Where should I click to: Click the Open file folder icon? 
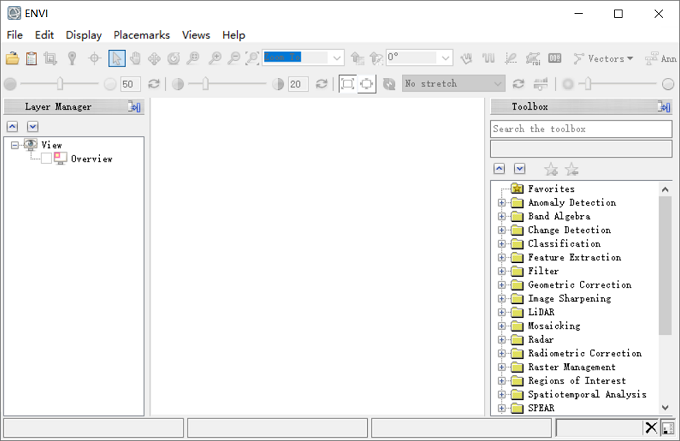click(12, 58)
